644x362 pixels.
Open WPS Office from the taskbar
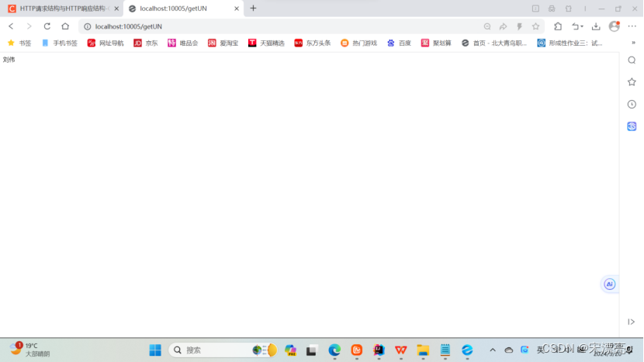click(401, 350)
